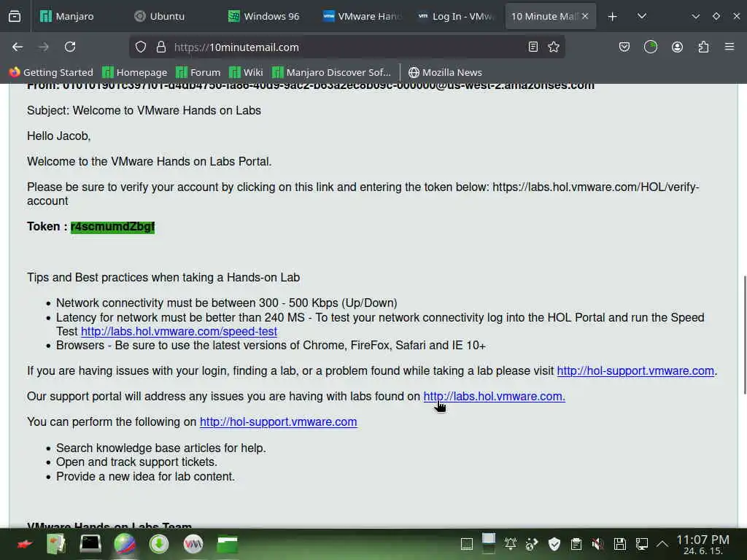Open the green file manager taskbar icon
The image size is (747, 560).
click(228, 544)
